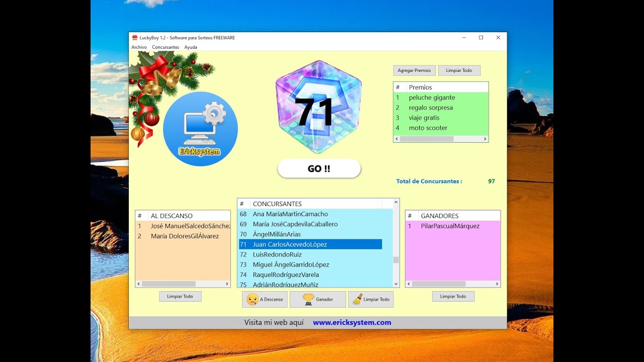The width and height of the screenshot is (644, 362).
Task: Click the broom icon on the center Limpiar Todo button
Action: (357, 299)
